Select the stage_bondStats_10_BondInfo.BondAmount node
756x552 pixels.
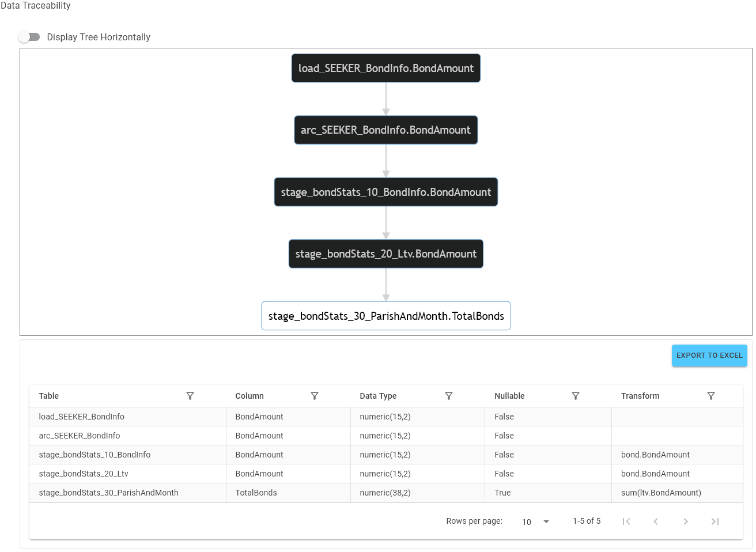coord(386,192)
